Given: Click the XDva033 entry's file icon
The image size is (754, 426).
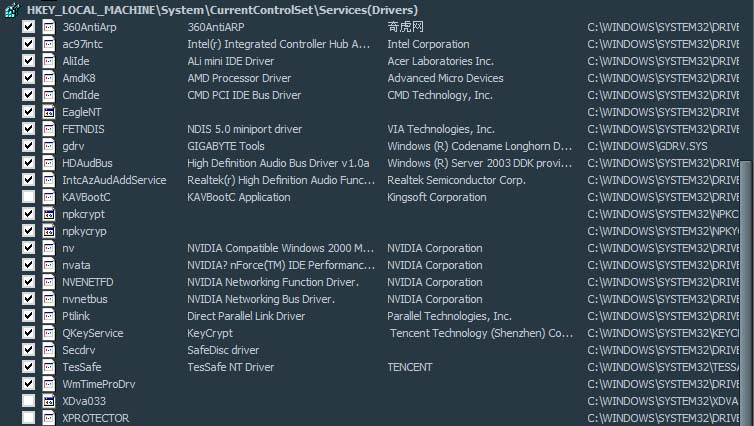Looking at the screenshot, I should 48,401.
